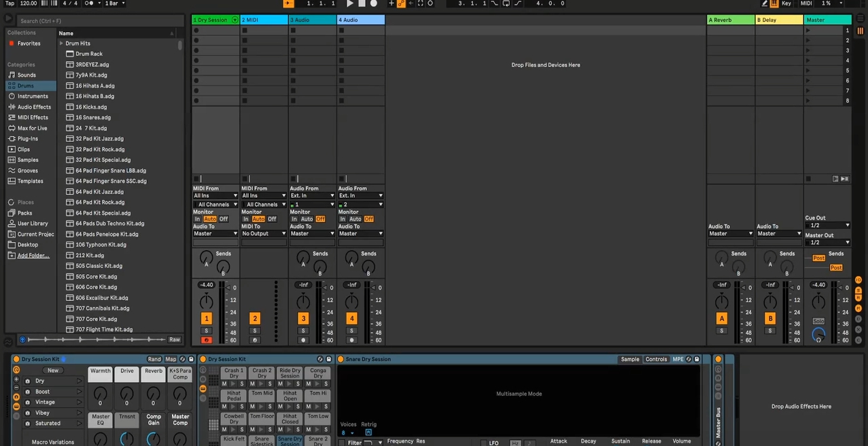Open track 2 No Output dropdown

[x=264, y=234]
